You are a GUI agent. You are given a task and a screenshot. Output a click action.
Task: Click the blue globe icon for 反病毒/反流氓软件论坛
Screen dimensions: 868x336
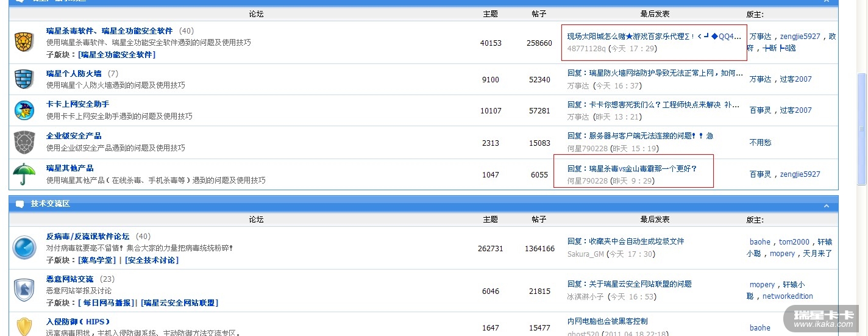(24, 248)
